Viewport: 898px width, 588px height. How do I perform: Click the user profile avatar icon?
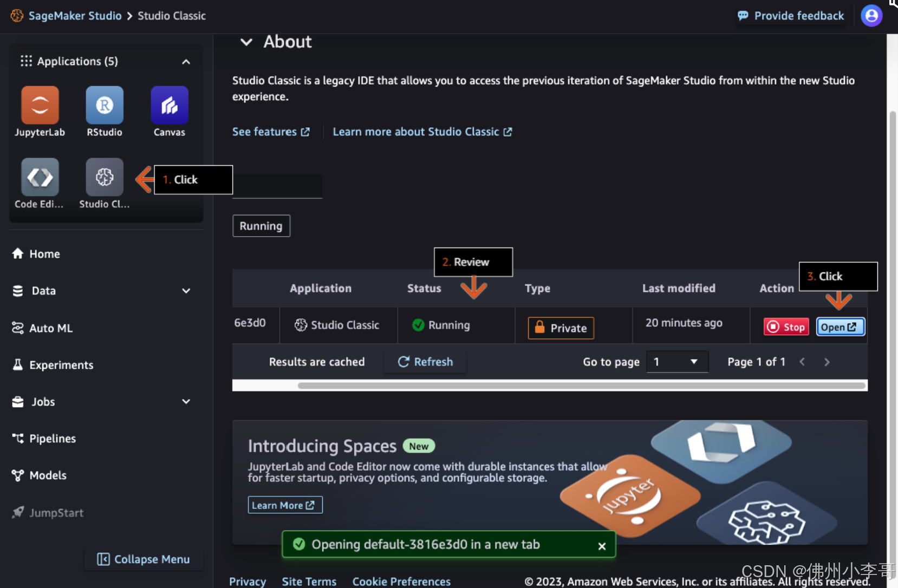[871, 16]
